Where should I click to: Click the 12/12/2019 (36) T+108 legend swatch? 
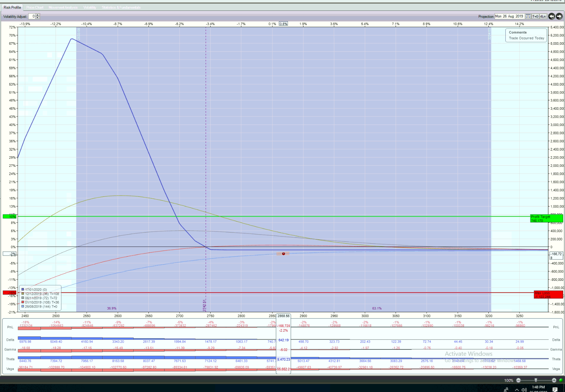click(x=23, y=294)
